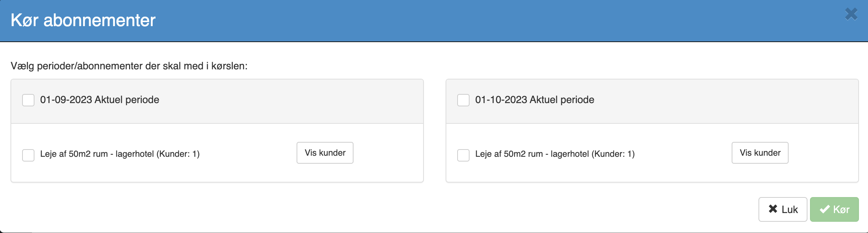
Task: Close the Kør abonnementer dialog with X
Action: (851, 14)
